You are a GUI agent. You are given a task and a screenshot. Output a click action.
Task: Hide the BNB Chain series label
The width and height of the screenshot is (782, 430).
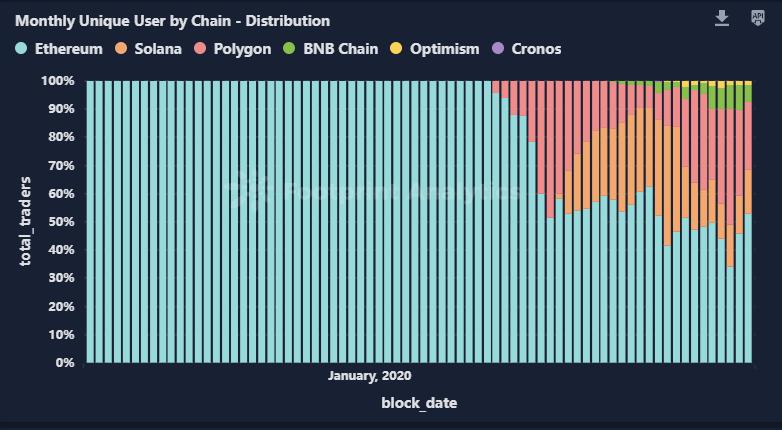(x=341, y=48)
